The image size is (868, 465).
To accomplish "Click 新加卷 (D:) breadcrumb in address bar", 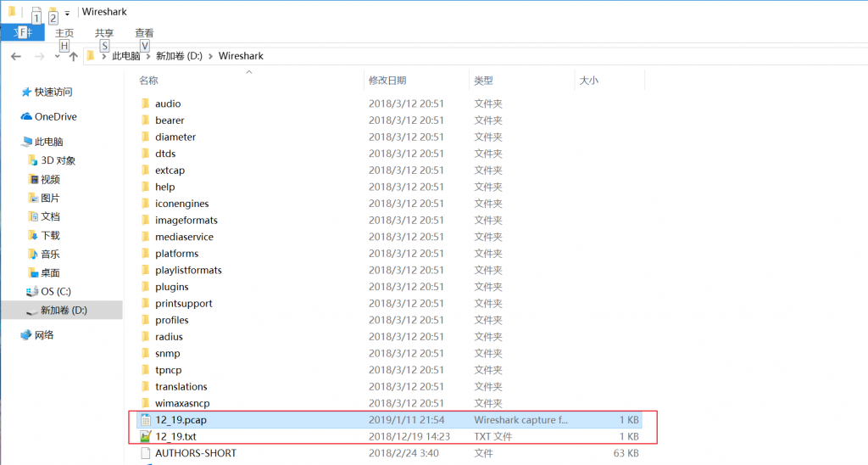I will click(178, 56).
